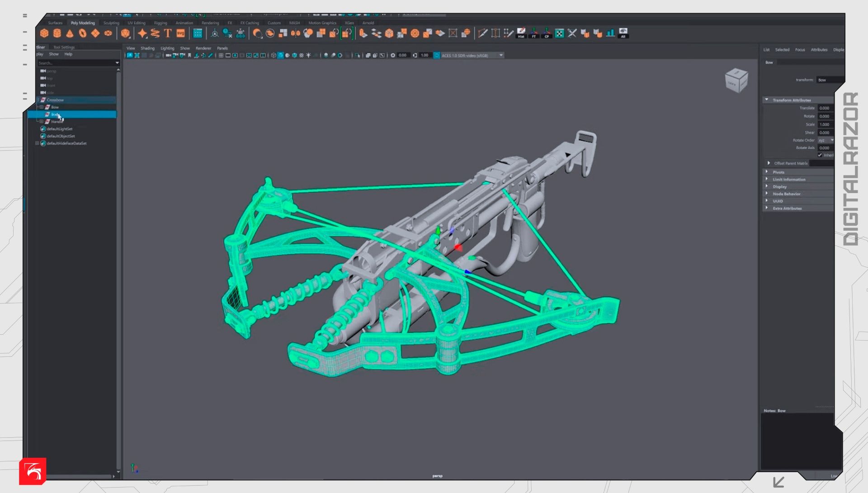Click the viewport view cube
The image size is (868, 493).
736,81
